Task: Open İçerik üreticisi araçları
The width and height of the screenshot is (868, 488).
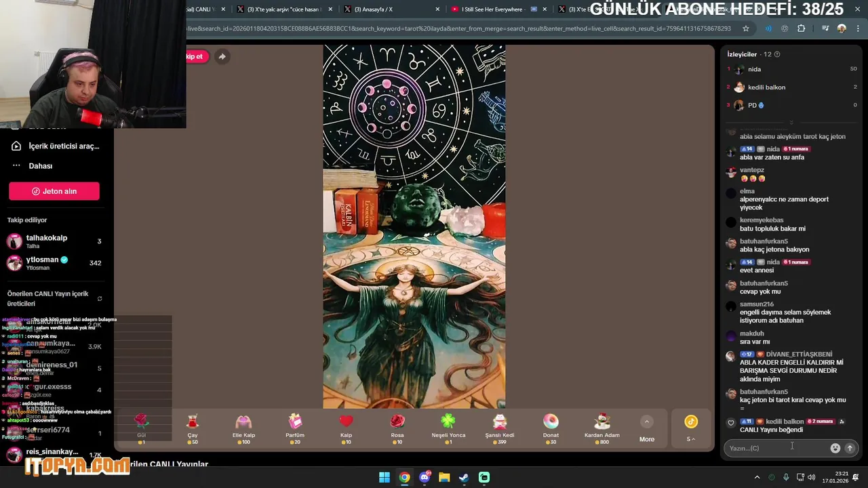Action: pos(56,146)
